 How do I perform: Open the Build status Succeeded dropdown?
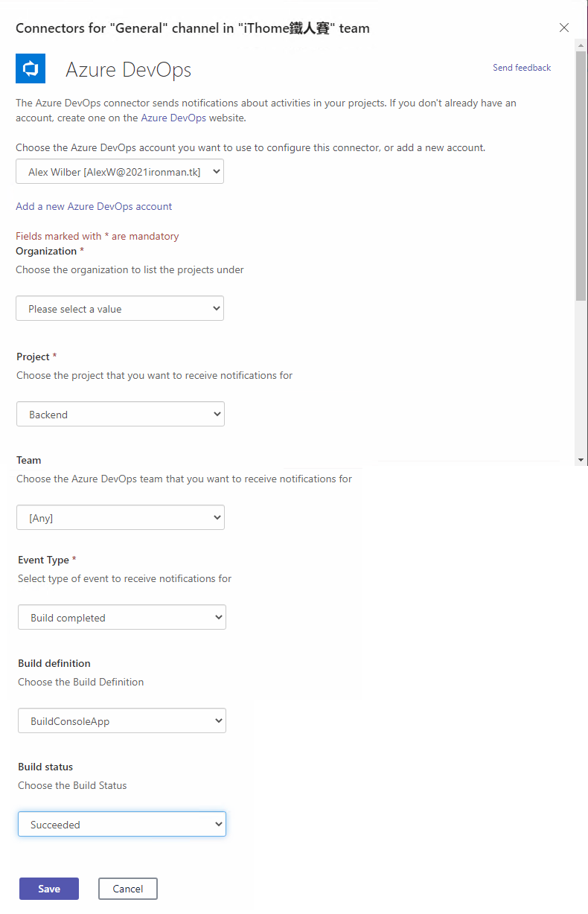122,824
